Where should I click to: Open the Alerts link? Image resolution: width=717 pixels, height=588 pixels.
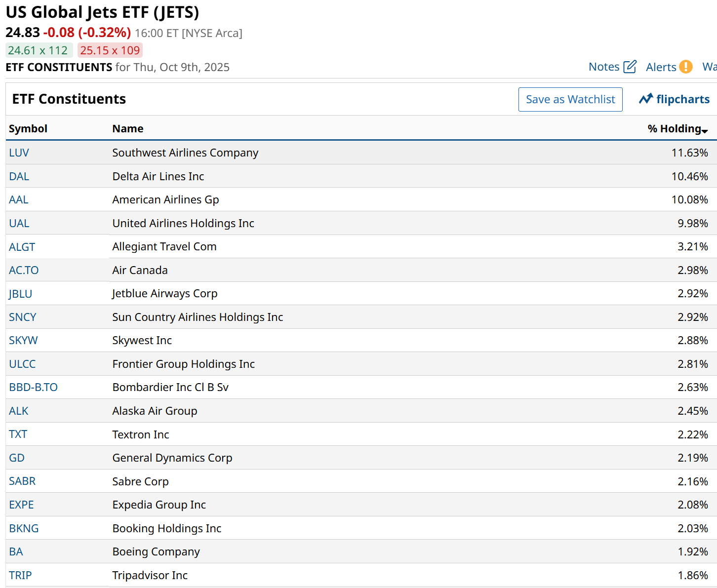click(661, 67)
